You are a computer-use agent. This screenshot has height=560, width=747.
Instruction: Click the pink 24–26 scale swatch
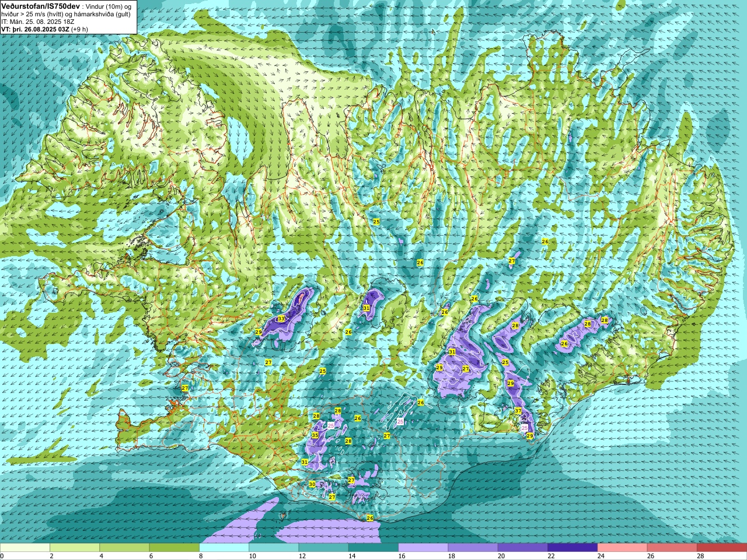click(623, 548)
